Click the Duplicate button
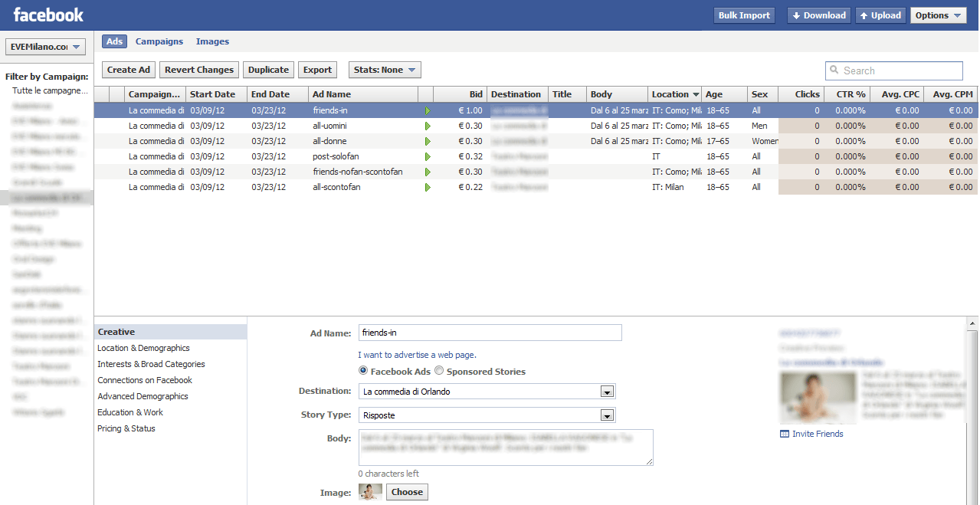 coord(268,70)
